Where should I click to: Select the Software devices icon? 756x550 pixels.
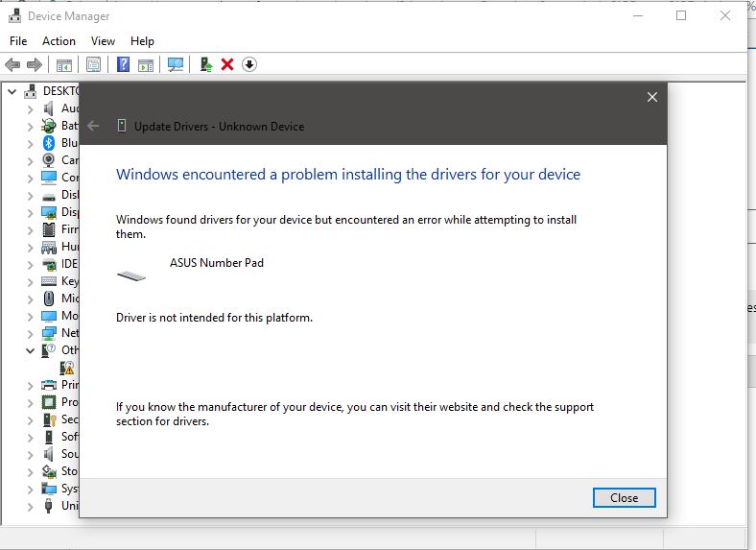[49, 437]
